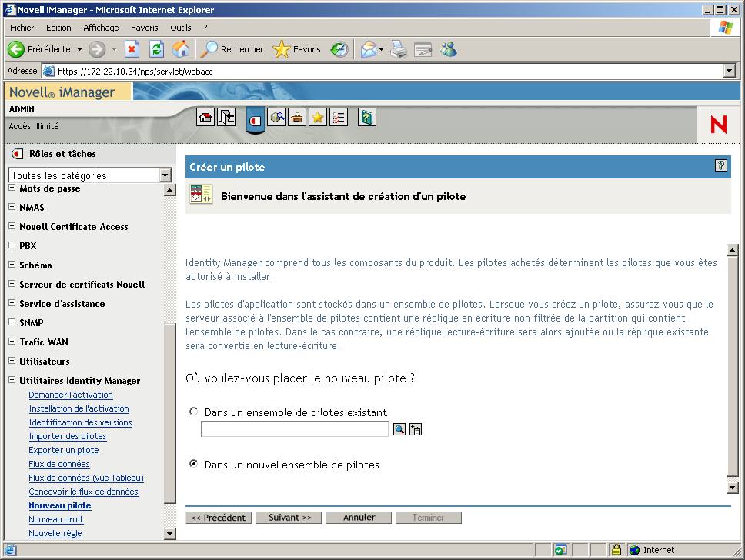Select 'Dans un ensemble de pilotes existant'
This screenshot has height=560, width=745.
pos(194,412)
